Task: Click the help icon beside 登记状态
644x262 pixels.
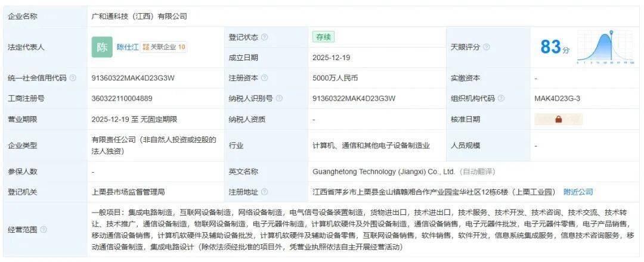Action: click(x=264, y=38)
